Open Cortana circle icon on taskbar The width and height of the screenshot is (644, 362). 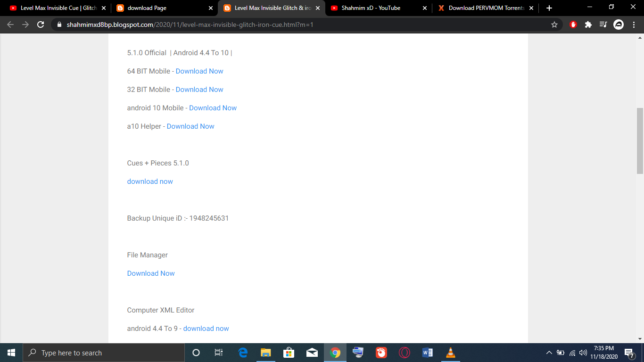click(196, 353)
